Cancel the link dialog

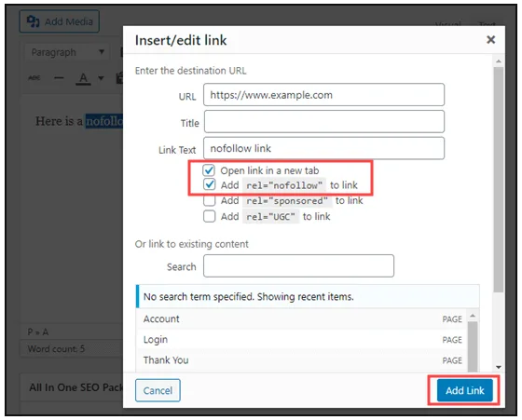pos(158,390)
